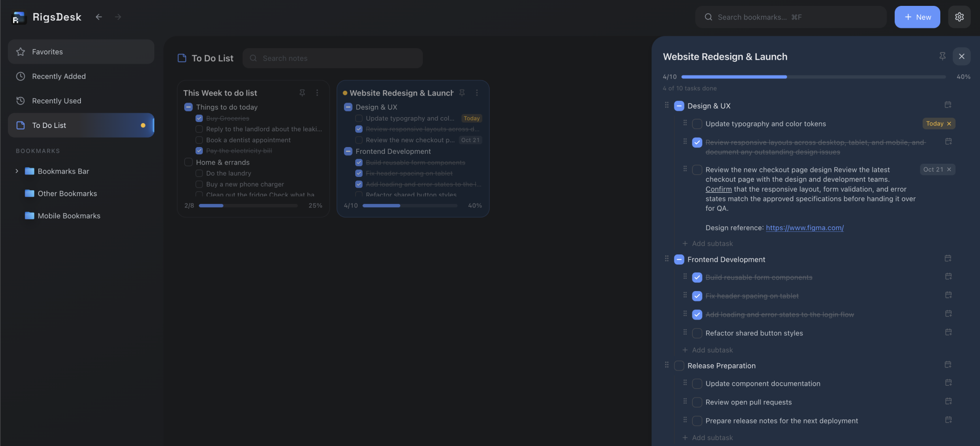This screenshot has width=980, height=446.
Task: Set due date for Refactor shared button styles
Action: point(948,332)
